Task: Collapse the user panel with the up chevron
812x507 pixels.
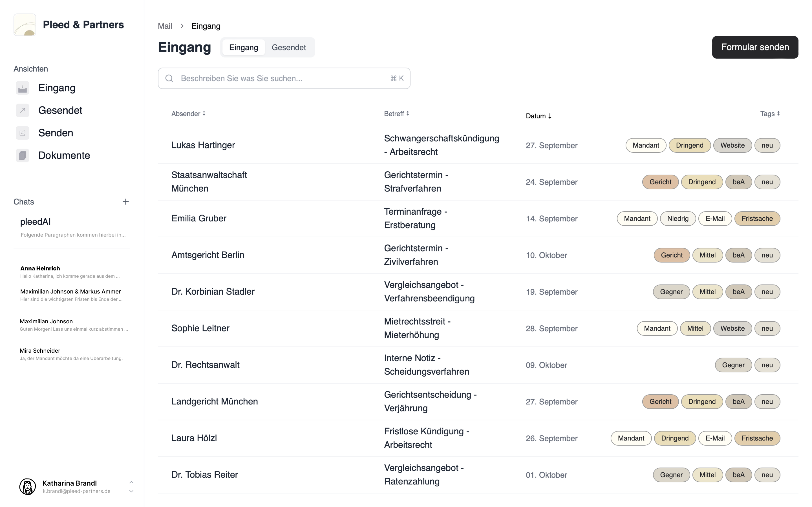Action: tap(131, 482)
